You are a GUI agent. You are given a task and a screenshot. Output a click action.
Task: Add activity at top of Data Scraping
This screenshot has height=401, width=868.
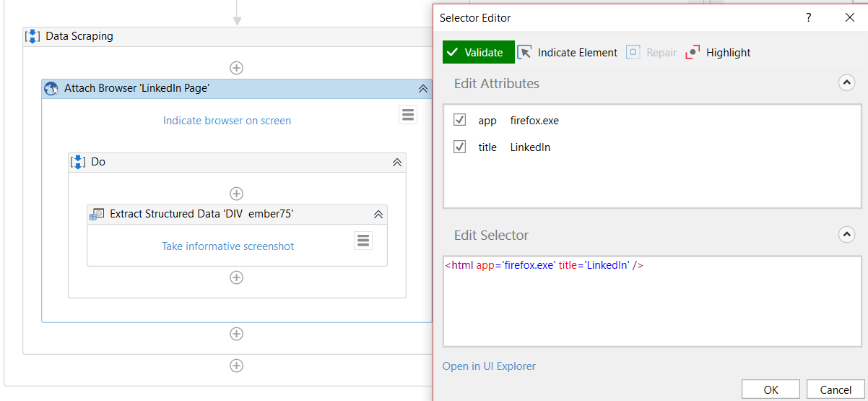(x=236, y=68)
